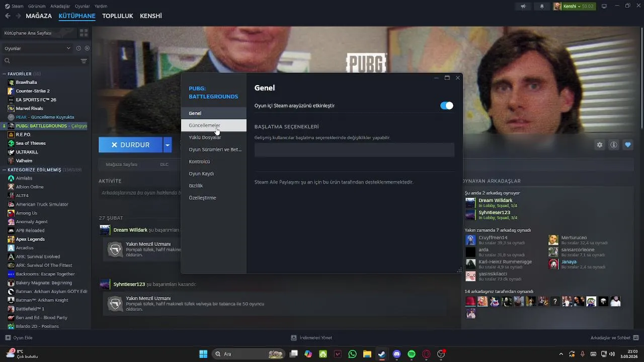Screen dimensions: 644x362
Task: Select Yüklü Dosyalar in properties sidebar
Action: pyautogui.click(x=214, y=137)
